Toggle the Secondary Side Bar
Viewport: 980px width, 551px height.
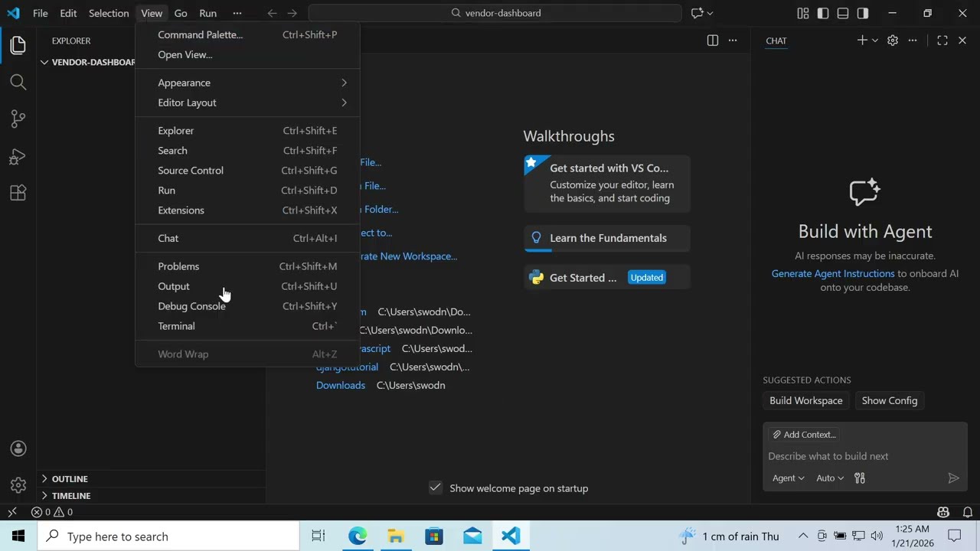[863, 13]
